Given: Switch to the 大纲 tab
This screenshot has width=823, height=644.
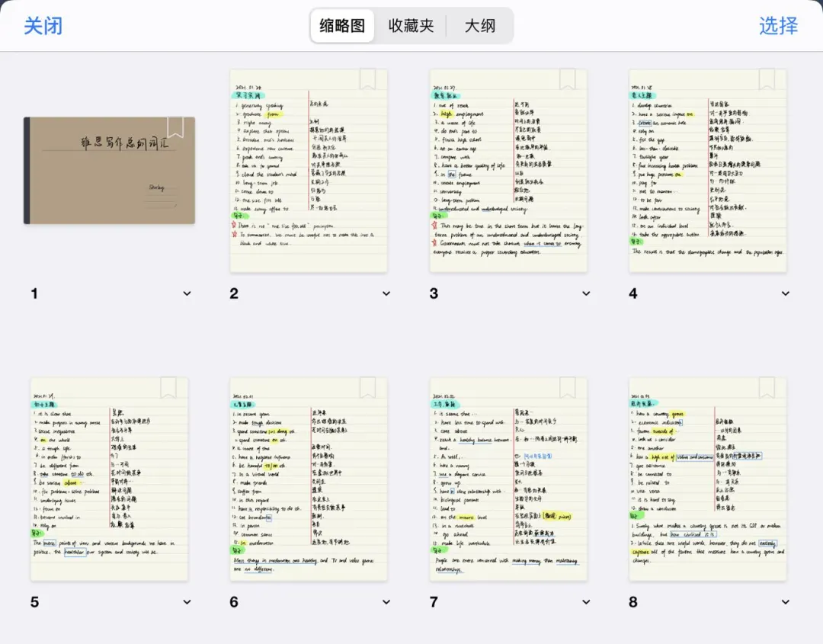Looking at the screenshot, I should 480,26.
